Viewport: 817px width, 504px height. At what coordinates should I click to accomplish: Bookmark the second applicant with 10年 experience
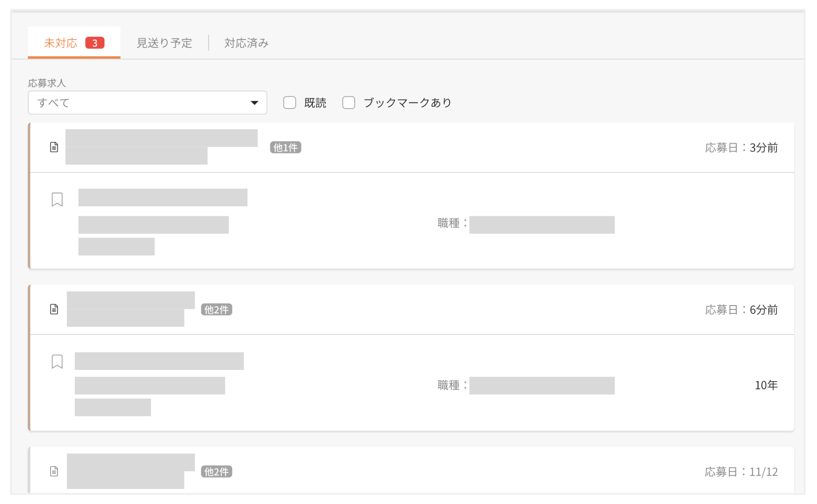click(x=57, y=361)
